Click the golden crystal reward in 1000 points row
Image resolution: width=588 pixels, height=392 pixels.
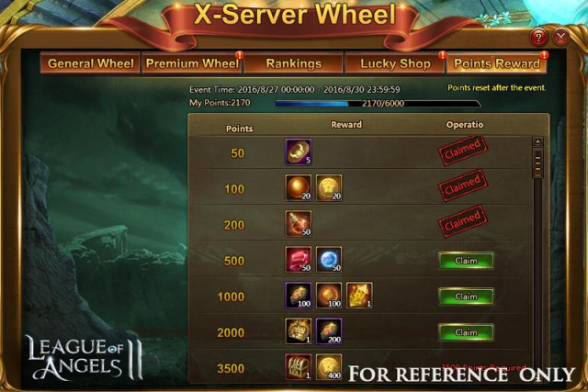point(359,296)
